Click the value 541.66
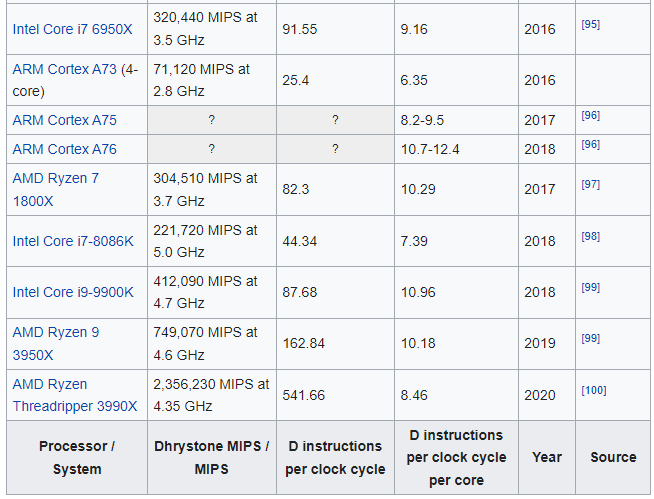Screen dimensions: 654x499 304,395
